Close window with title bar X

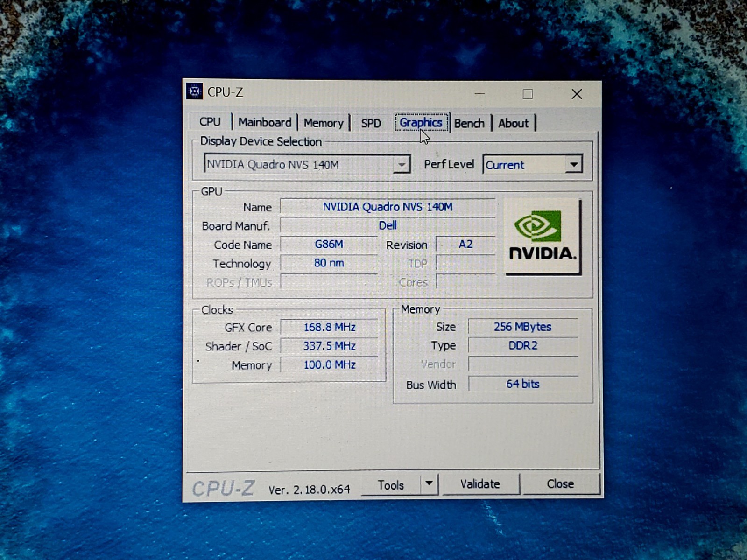coord(577,94)
